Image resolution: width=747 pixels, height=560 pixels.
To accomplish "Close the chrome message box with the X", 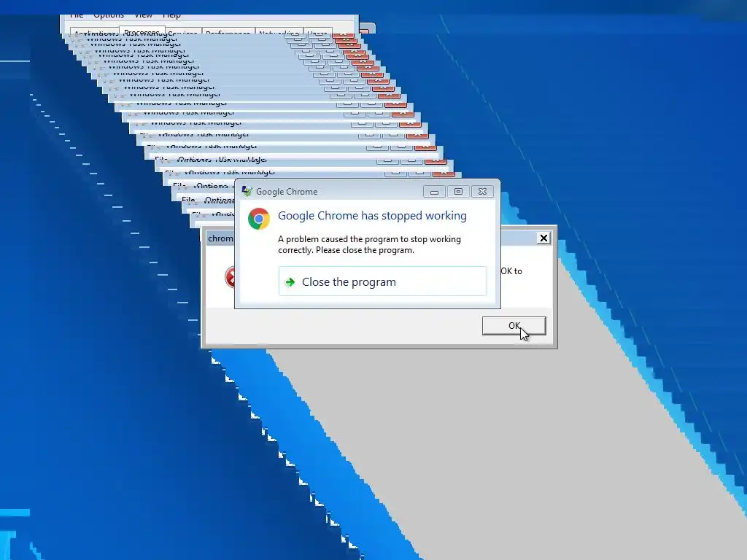I will coord(543,238).
